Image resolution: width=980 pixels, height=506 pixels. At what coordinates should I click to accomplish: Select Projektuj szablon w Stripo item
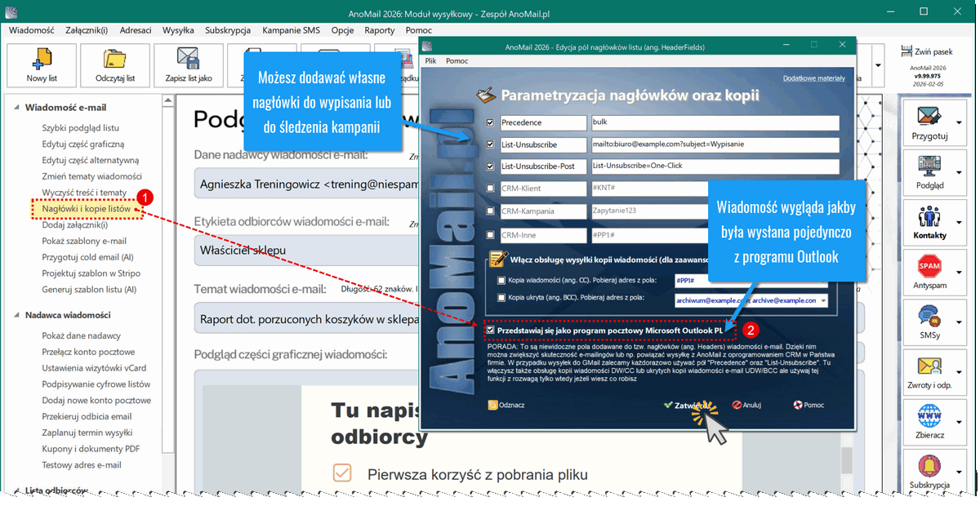[91, 273]
